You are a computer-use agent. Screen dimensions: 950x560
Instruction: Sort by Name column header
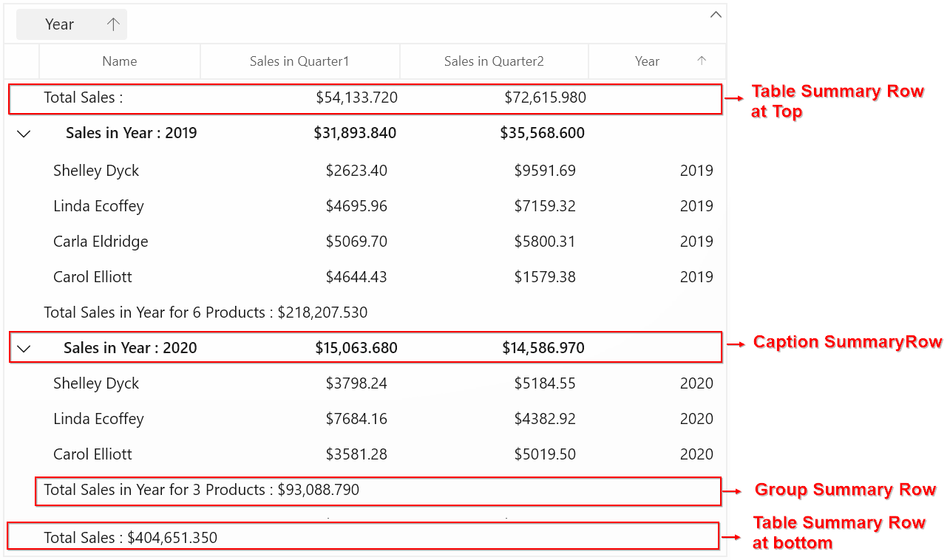(120, 61)
